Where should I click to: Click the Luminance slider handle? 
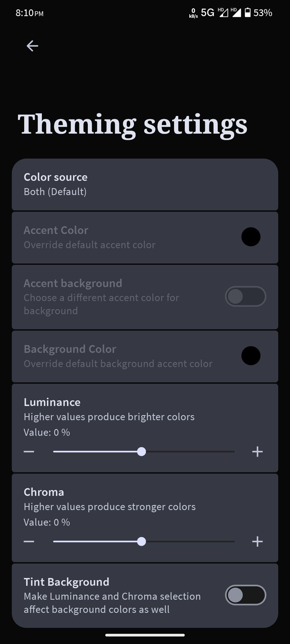click(x=142, y=452)
